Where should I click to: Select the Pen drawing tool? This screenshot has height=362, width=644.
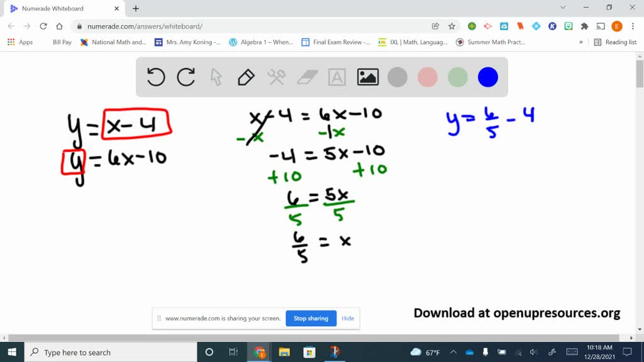pos(245,77)
